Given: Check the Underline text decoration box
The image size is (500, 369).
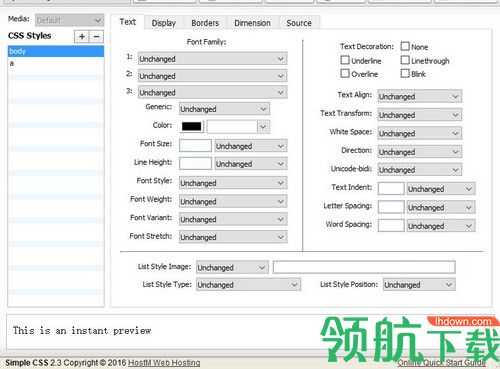Looking at the screenshot, I should pos(345,60).
